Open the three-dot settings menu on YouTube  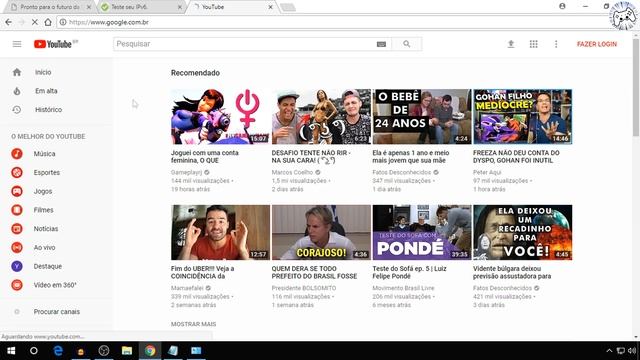pyautogui.click(x=556, y=44)
